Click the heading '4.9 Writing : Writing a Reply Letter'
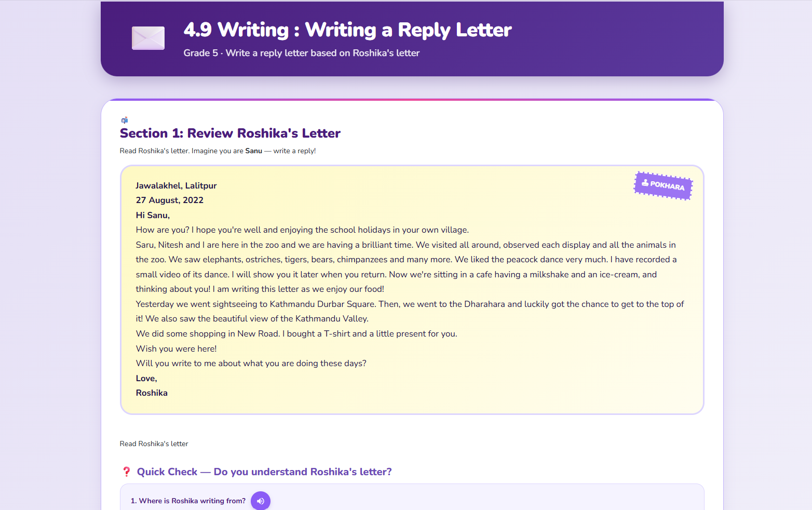This screenshot has width=812, height=510. (347, 30)
